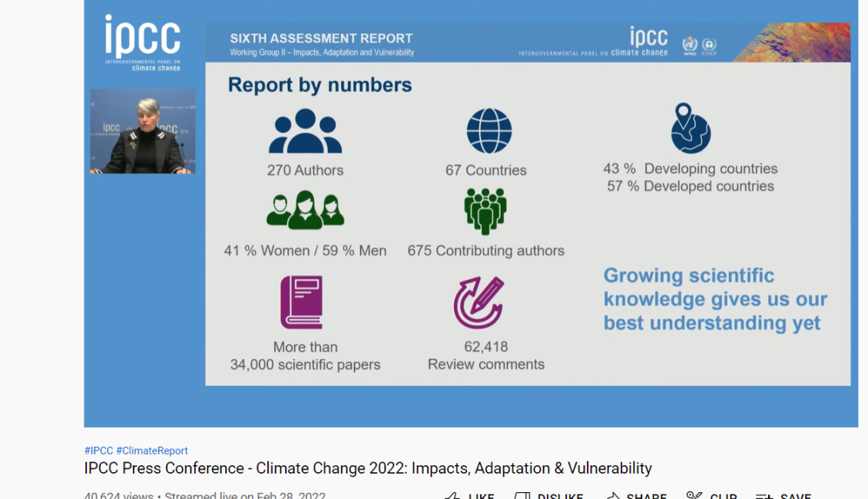The height and width of the screenshot is (499, 868).
Task: Click the colorful satellite image in header
Action: pos(792,42)
